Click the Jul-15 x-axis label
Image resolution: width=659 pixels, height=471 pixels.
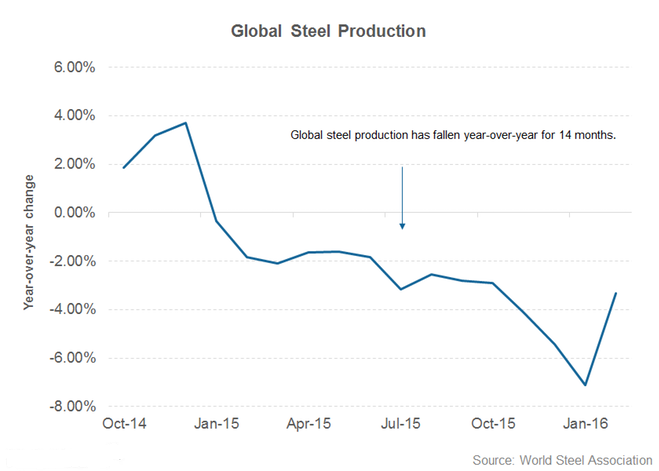[x=401, y=424]
